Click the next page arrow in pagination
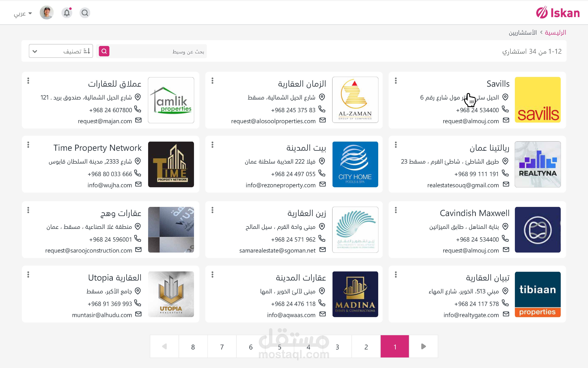The height and width of the screenshot is (368, 588). tap(423, 346)
